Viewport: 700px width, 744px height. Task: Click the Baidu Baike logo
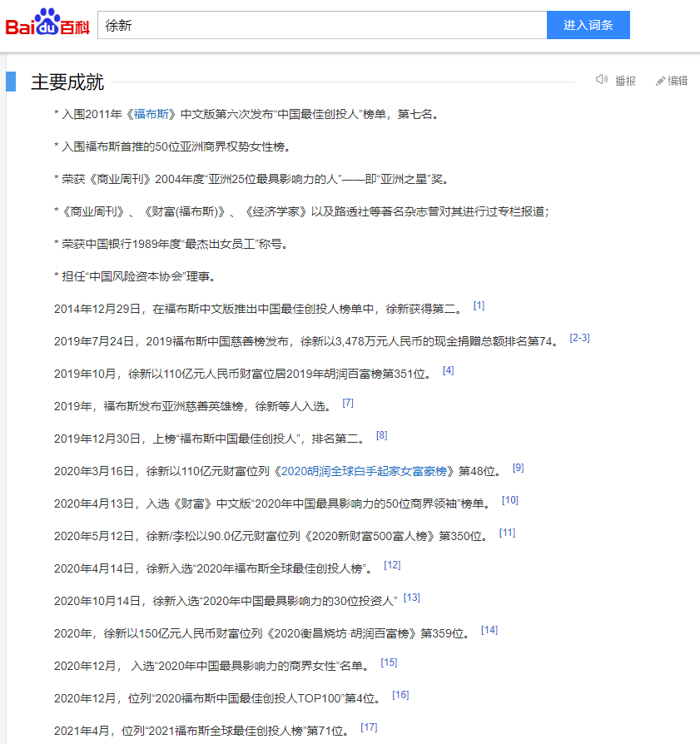point(46,23)
